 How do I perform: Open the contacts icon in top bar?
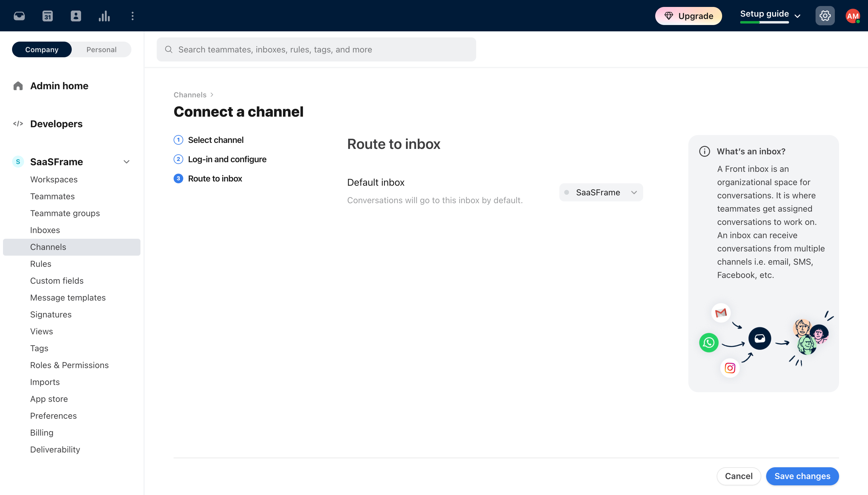[x=76, y=16]
